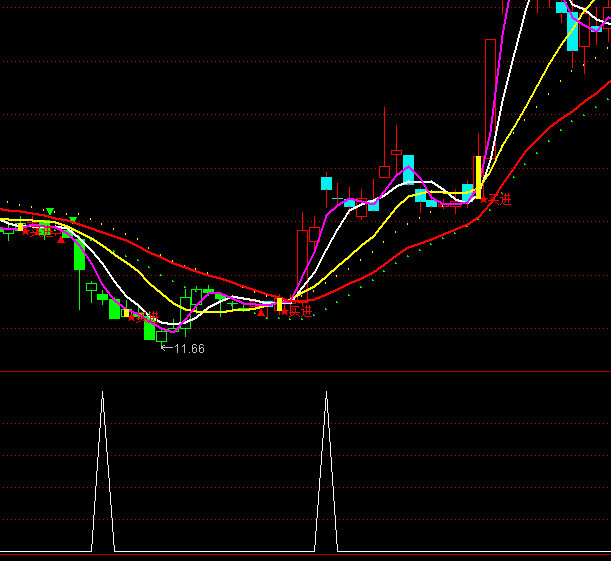611x561 pixels.
Task: Select the 买进 marker where the moving averages converge
Action: pos(299,311)
